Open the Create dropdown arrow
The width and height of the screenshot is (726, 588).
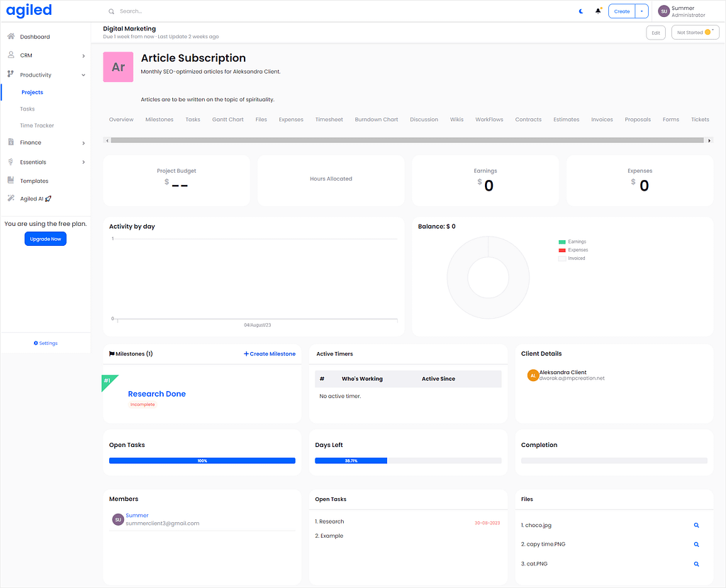click(x=642, y=11)
